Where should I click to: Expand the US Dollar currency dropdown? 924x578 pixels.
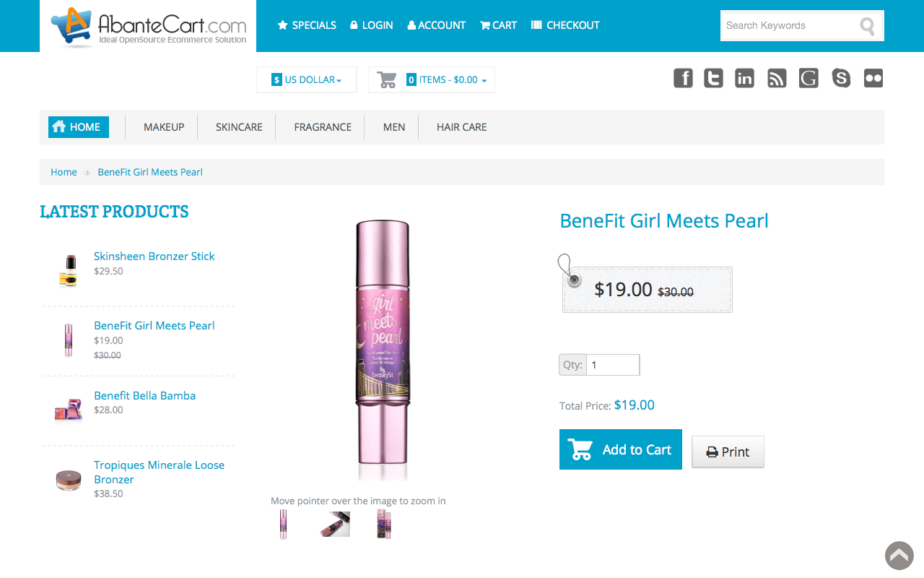pyautogui.click(x=307, y=80)
